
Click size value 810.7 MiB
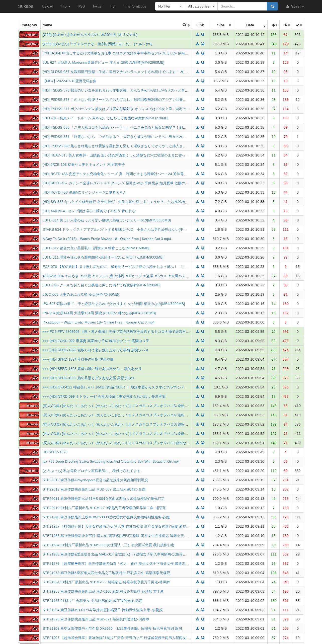click(x=221, y=239)
